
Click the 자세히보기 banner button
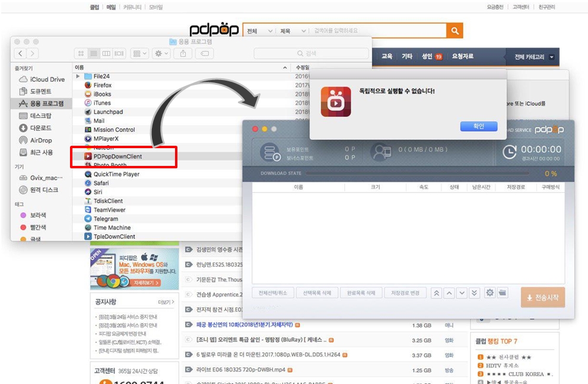tap(147, 283)
